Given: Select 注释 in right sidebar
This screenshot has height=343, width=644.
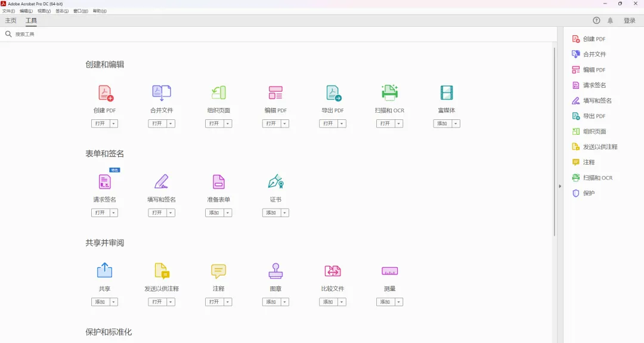Looking at the screenshot, I should 584,162.
